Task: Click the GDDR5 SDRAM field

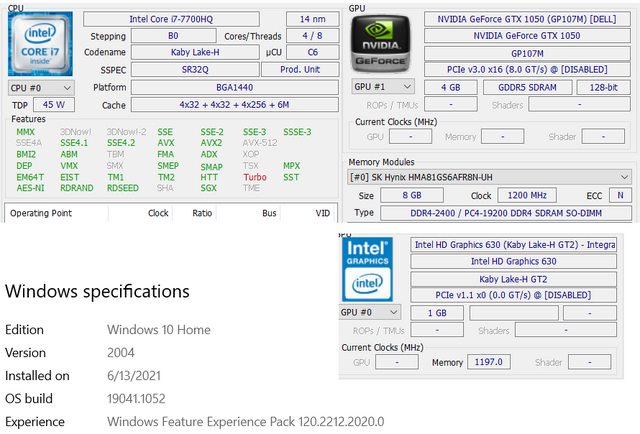Action: click(527, 87)
